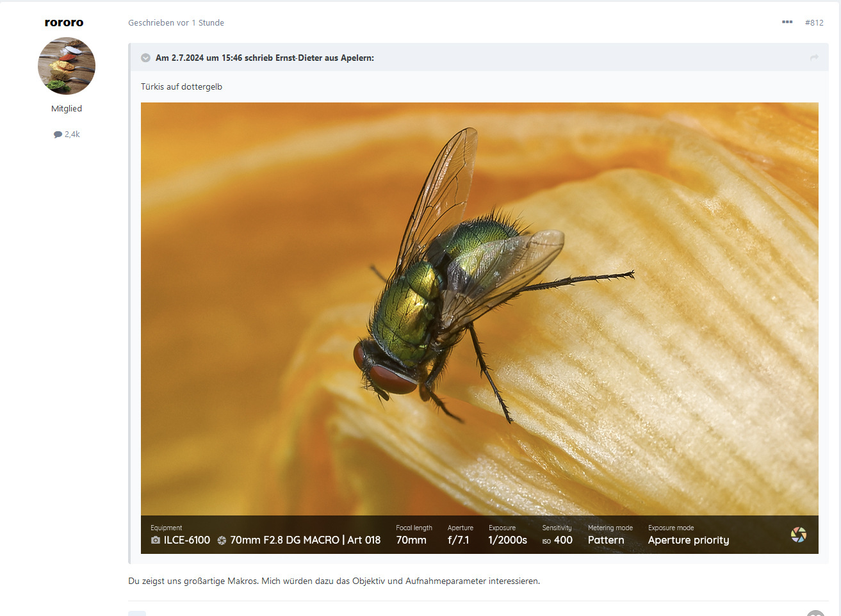Click the 1/2000s exposure value

coord(507,540)
